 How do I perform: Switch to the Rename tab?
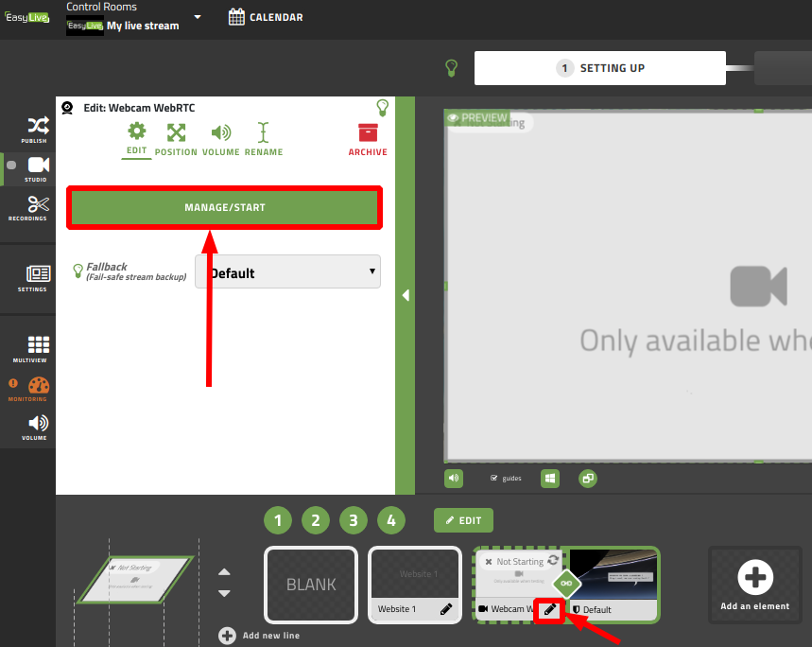[264, 139]
